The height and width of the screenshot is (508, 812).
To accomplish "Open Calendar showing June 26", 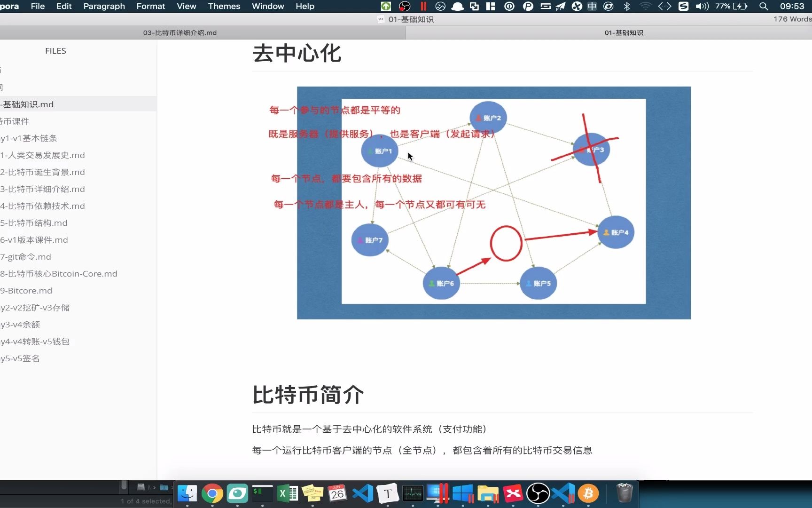I will 338,494.
